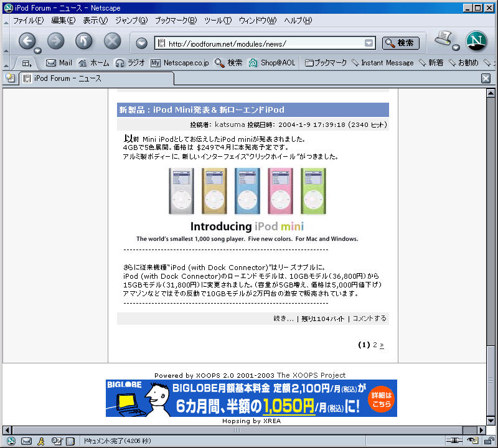Open Mail from the personal toolbar
498x448 pixels.
(x=59, y=63)
